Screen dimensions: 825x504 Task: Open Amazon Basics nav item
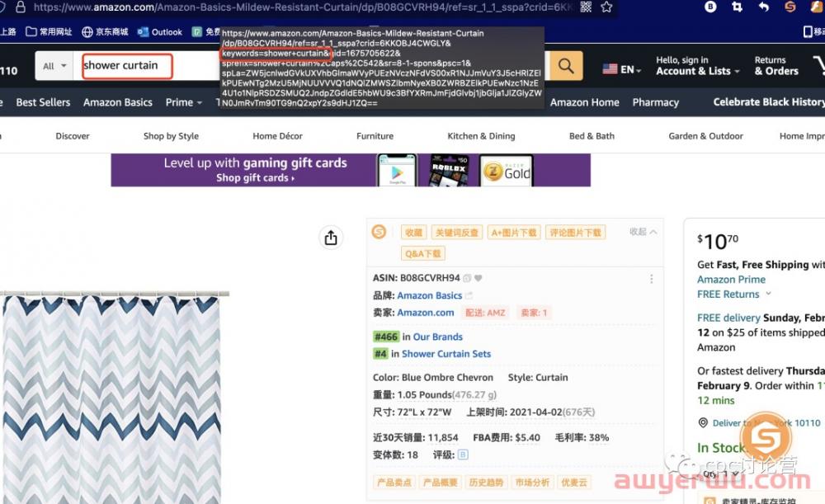118,102
